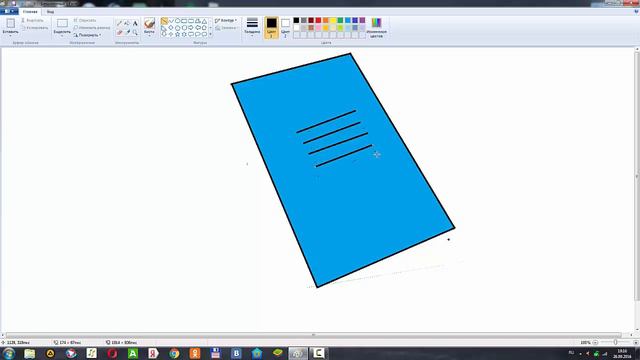Click the vertical scrollbar beside canvas
Viewport: 640px width, 360px height.
click(x=637, y=176)
